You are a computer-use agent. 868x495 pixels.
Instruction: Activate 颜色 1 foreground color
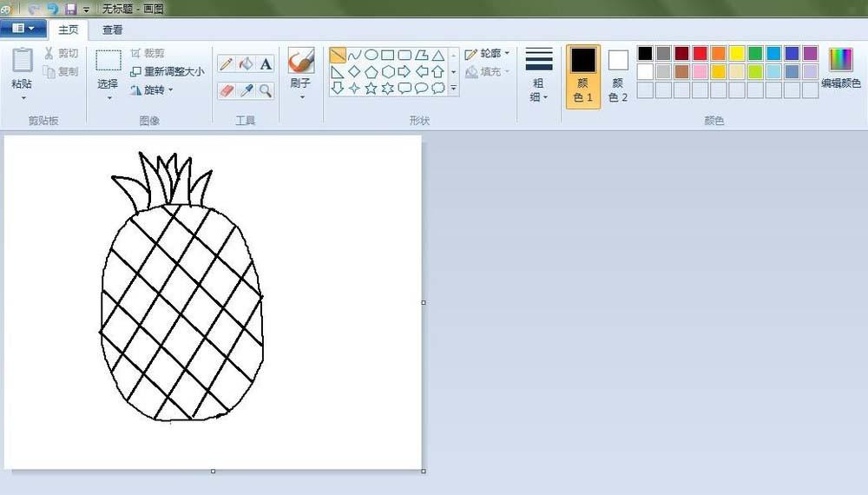click(583, 76)
